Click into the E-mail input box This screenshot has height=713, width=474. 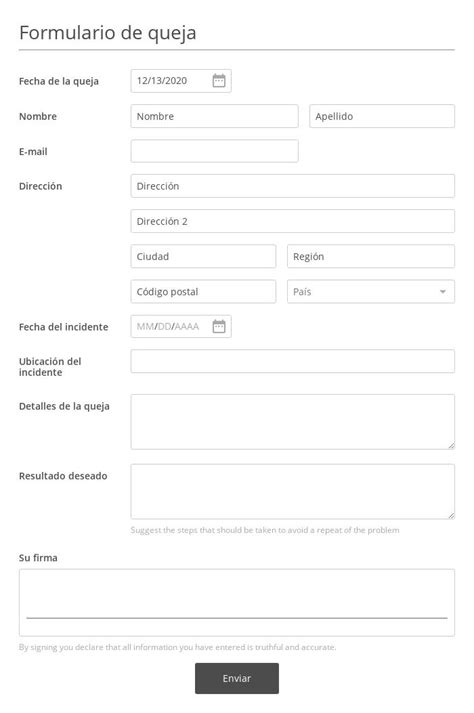[214, 151]
